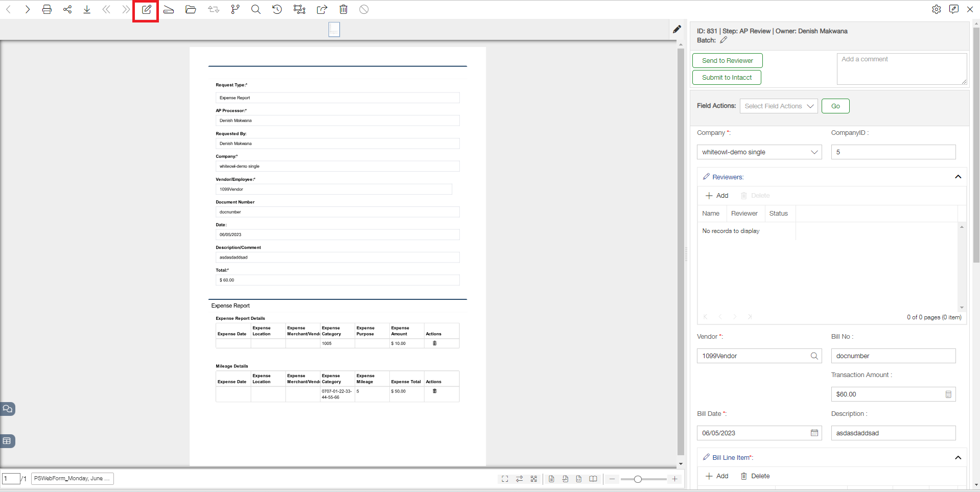Click the page number input box
Image resolution: width=980 pixels, height=492 pixels.
click(11, 479)
